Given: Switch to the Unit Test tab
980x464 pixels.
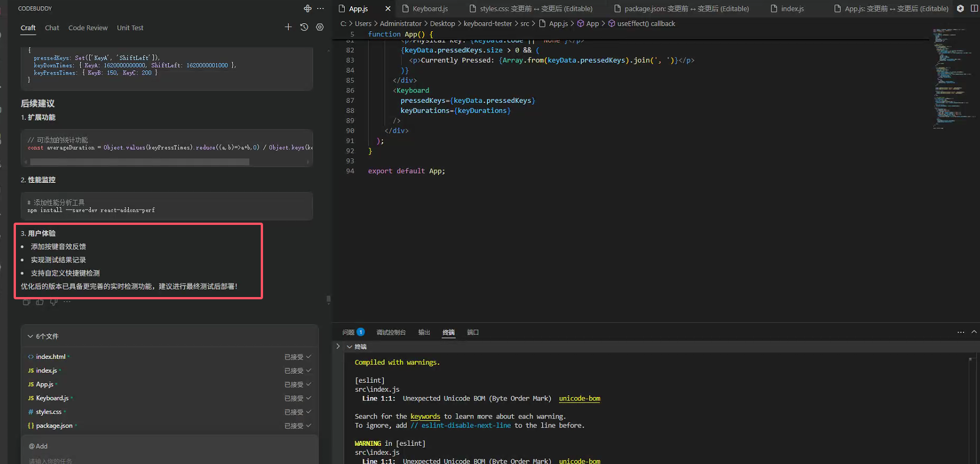Looking at the screenshot, I should tap(130, 28).
